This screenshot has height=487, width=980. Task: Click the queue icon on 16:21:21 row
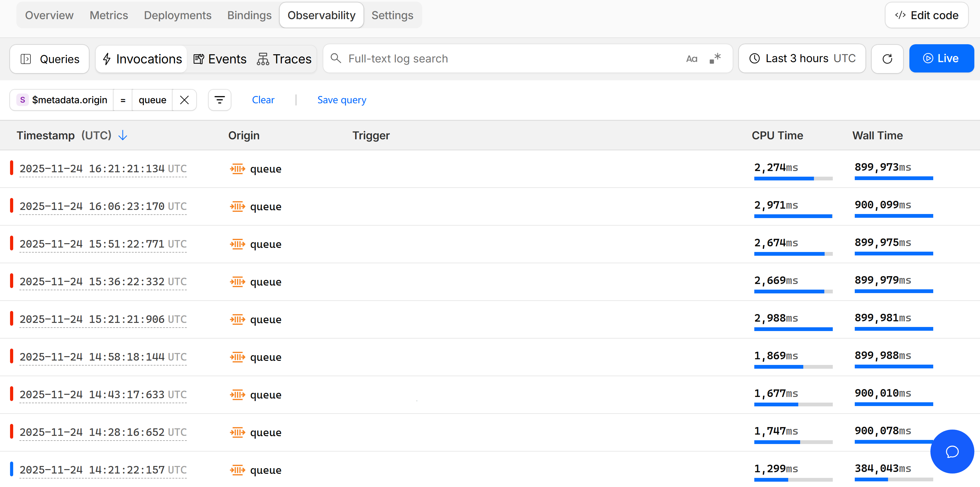click(237, 169)
